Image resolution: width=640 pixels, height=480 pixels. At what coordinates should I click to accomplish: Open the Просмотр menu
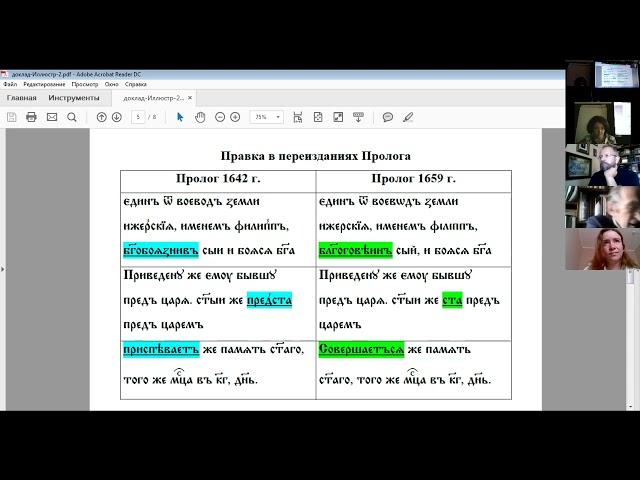85,85
